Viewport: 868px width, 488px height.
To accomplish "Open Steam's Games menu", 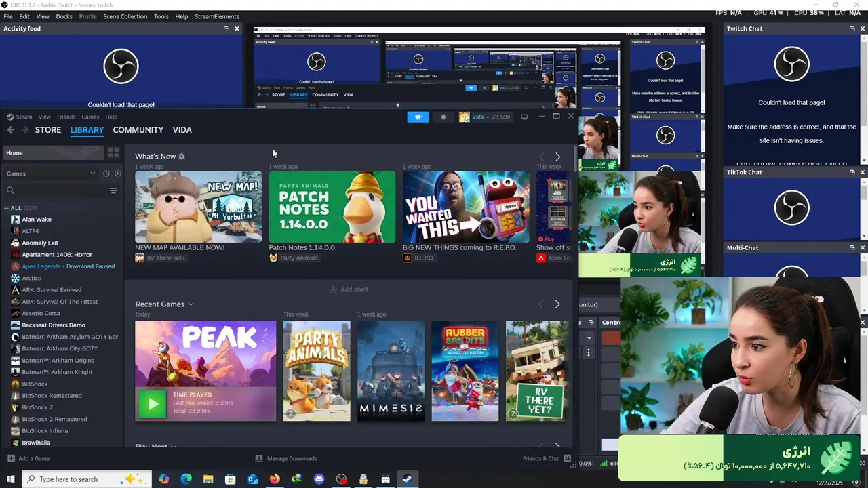I will tap(90, 117).
